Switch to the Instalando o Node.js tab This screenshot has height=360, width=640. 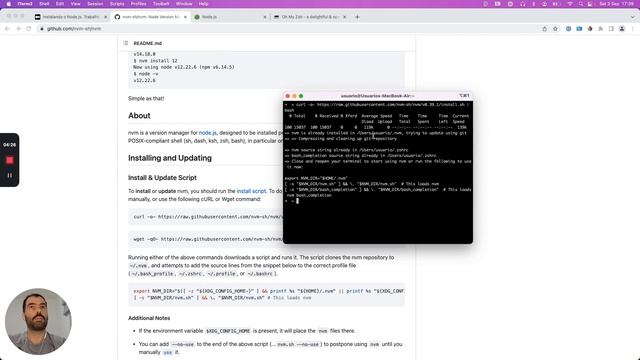click(x=71, y=17)
